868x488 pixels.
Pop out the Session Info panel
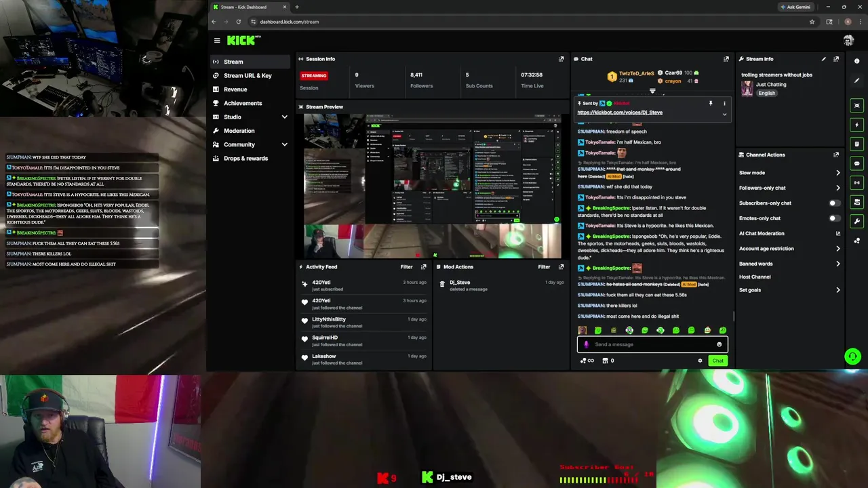pyautogui.click(x=561, y=59)
